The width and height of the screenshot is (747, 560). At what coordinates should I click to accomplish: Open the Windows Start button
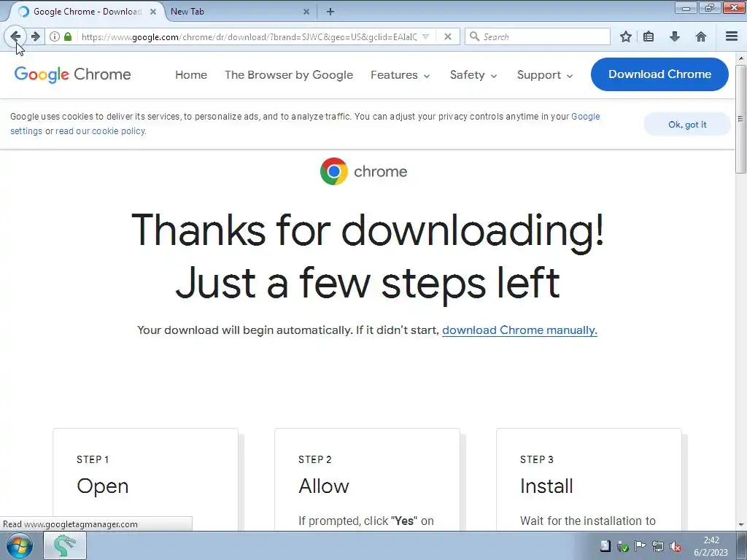[19, 545]
